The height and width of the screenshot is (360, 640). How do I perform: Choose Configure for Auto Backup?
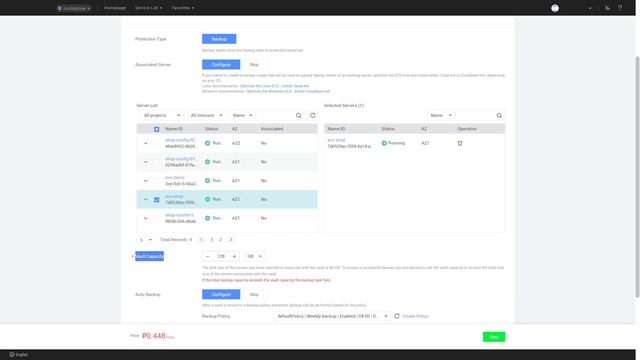click(221, 294)
